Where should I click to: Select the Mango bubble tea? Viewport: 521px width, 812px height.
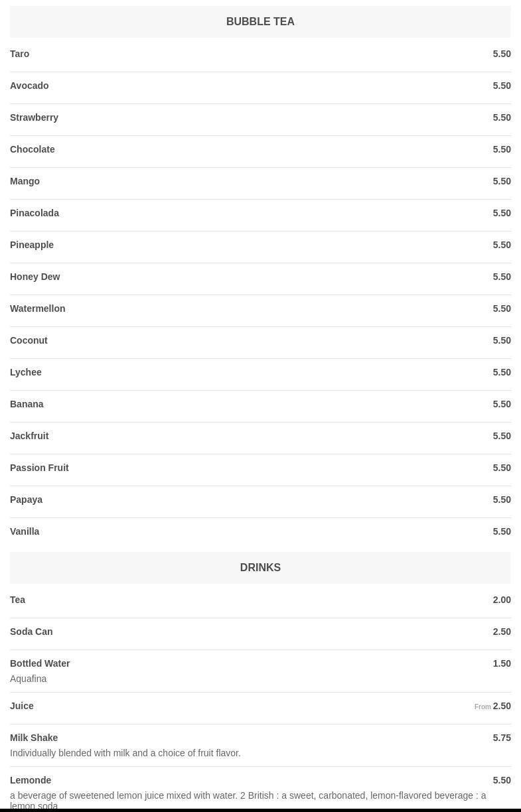tap(260, 182)
